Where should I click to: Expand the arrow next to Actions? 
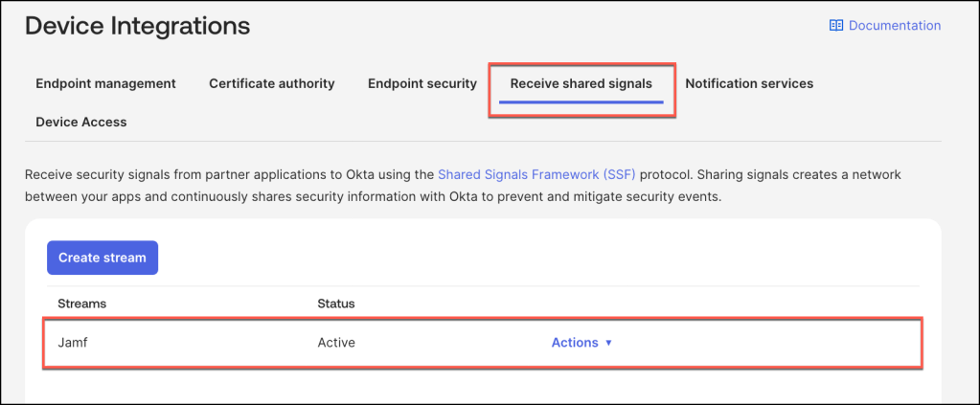[609, 343]
